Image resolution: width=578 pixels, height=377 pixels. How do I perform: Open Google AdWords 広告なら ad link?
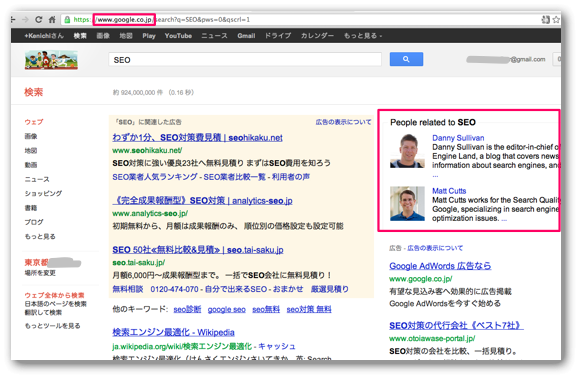coord(440,266)
